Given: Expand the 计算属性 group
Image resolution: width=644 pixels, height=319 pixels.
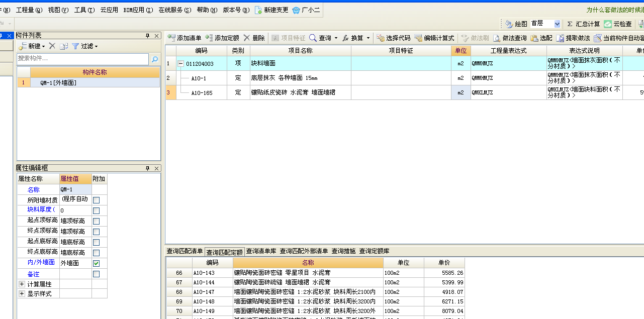Looking at the screenshot, I should coord(22,284).
